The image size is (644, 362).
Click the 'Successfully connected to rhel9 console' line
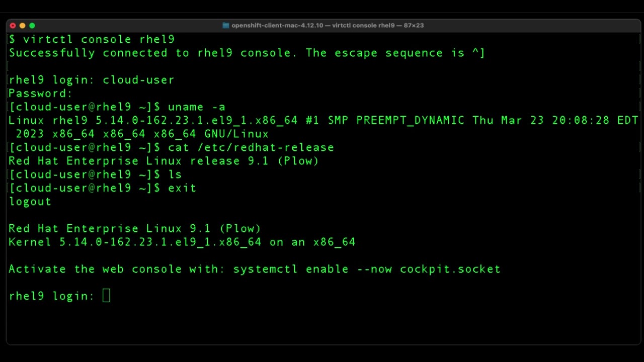coord(247,53)
